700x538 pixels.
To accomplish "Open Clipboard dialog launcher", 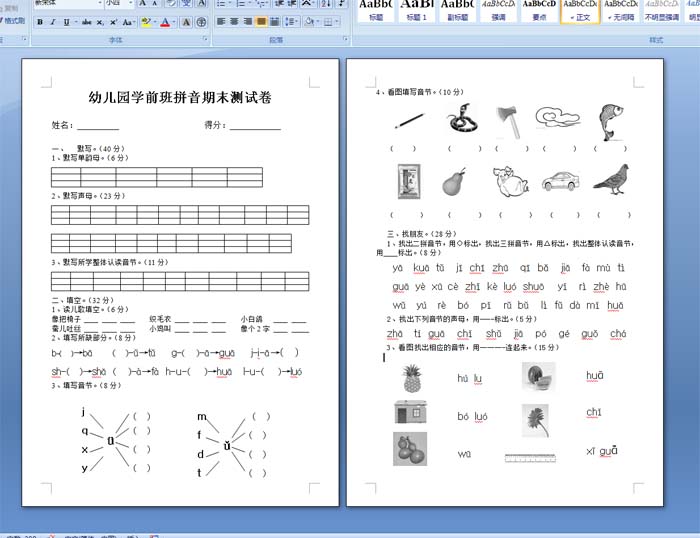I will point(25,39).
